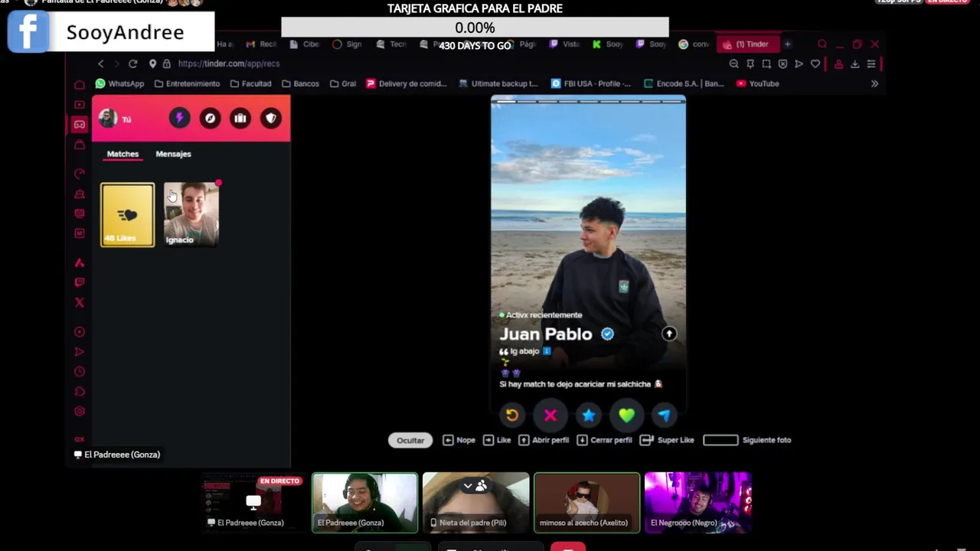Switch to the Matches tab
The image size is (980, 551).
click(x=122, y=154)
